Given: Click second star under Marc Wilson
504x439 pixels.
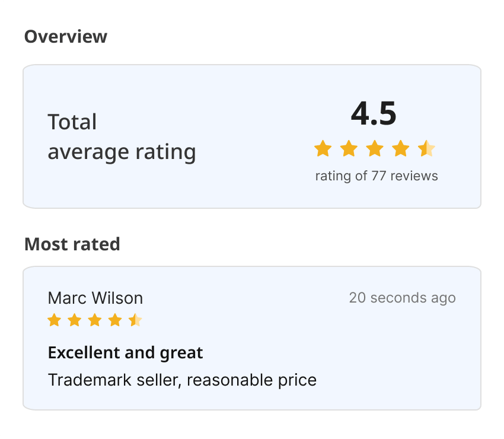Looking at the screenshot, I should pos(74,321).
